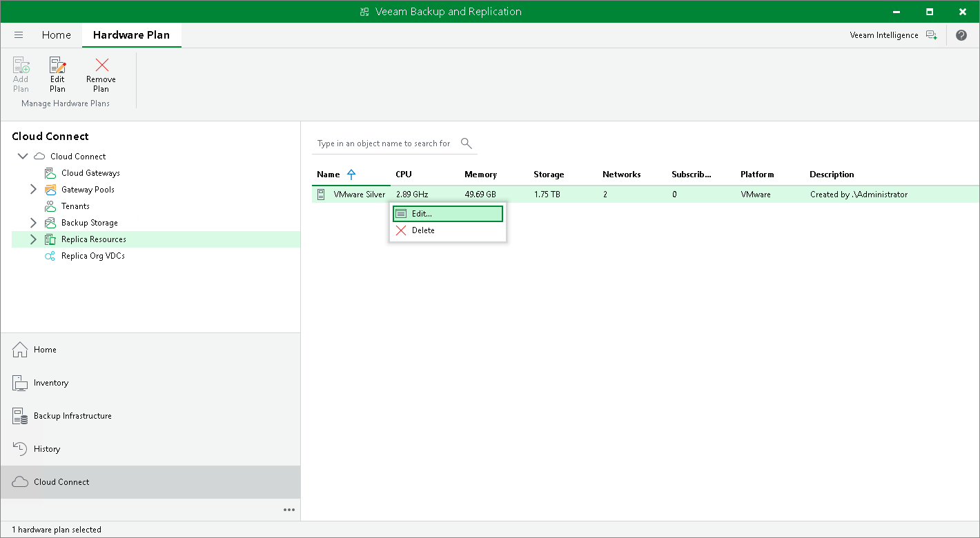Open Veeam Intelligence
980x538 pixels.
(x=884, y=35)
